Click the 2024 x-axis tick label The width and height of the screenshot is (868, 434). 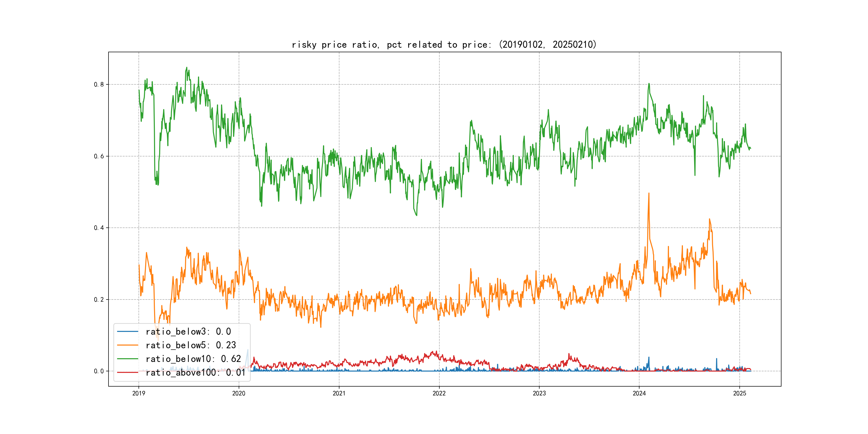click(639, 393)
